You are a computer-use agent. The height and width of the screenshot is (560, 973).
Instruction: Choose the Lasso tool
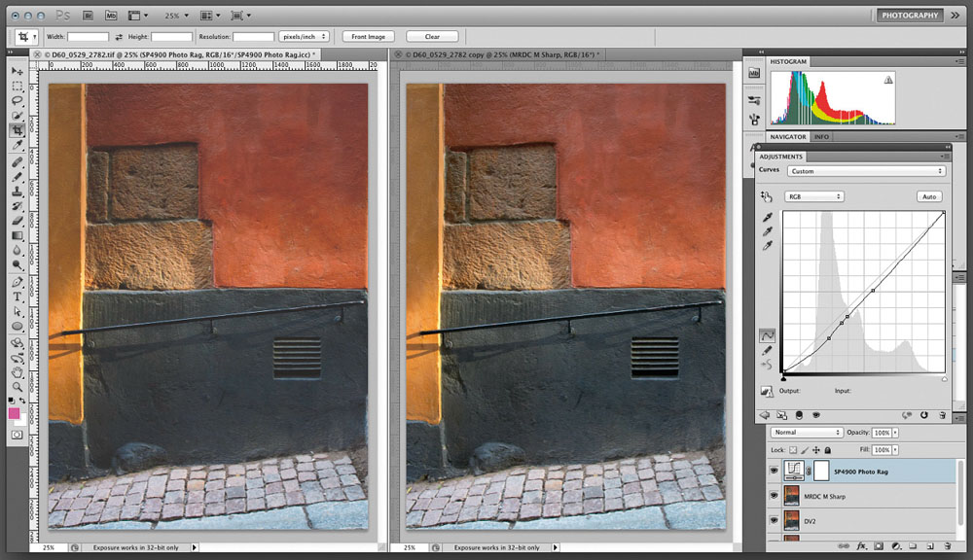click(x=18, y=100)
